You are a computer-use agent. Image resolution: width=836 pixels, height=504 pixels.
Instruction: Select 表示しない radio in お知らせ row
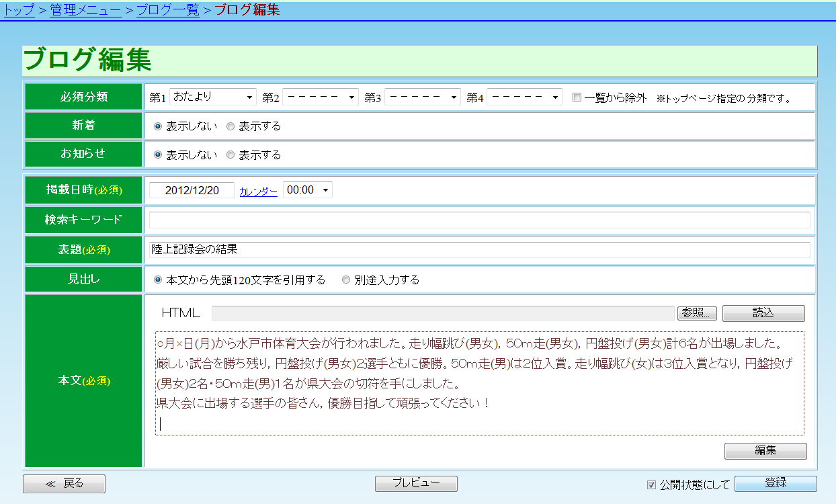(158, 155)
